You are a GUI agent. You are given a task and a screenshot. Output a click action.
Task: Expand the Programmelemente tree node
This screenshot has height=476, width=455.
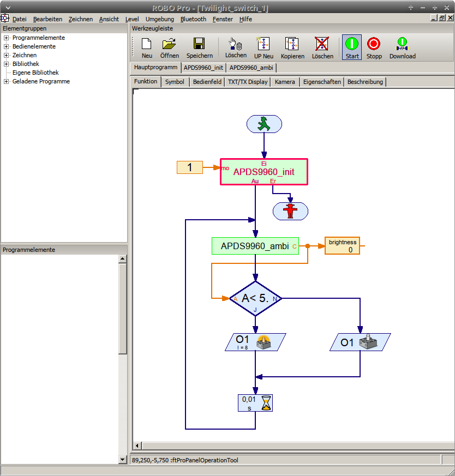[6, 38]
